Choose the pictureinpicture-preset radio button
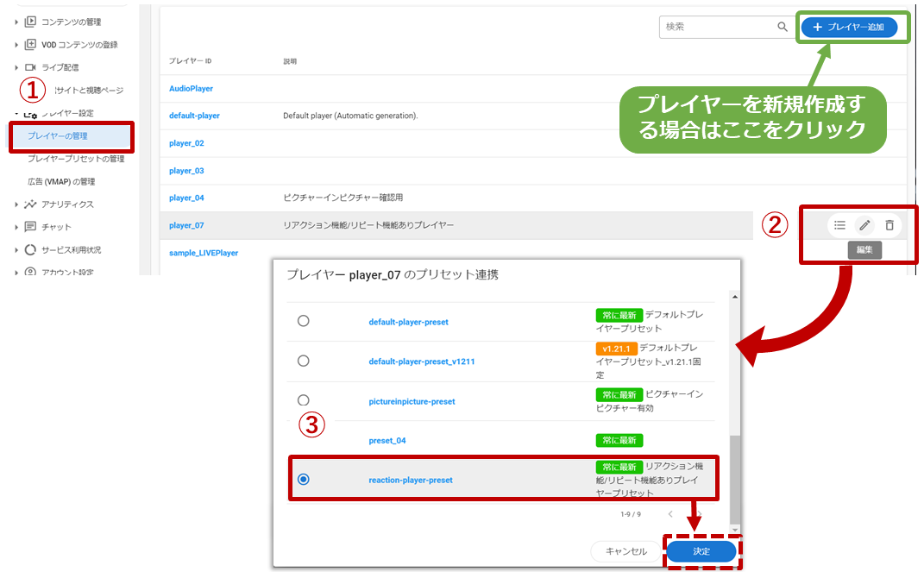This screenshot has height=572, width=924. coord(303,400)
